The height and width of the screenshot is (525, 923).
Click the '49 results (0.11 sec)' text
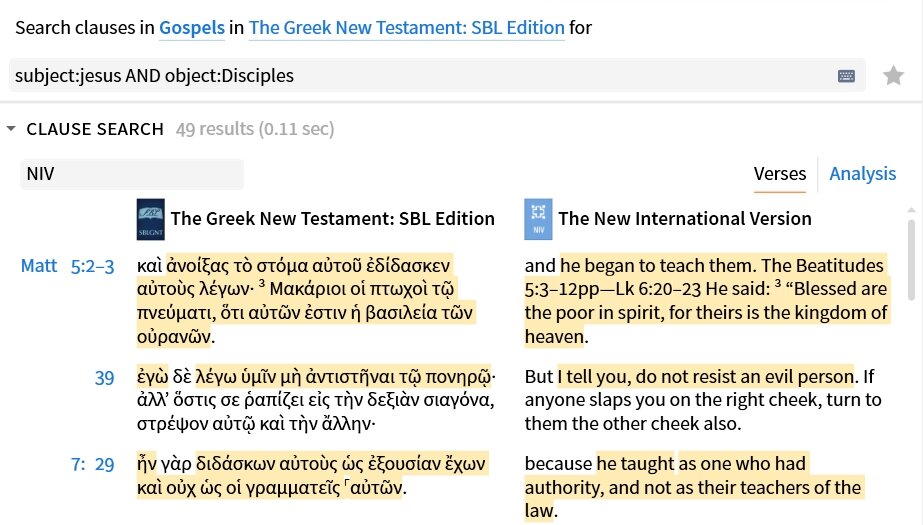click(255, 128)
